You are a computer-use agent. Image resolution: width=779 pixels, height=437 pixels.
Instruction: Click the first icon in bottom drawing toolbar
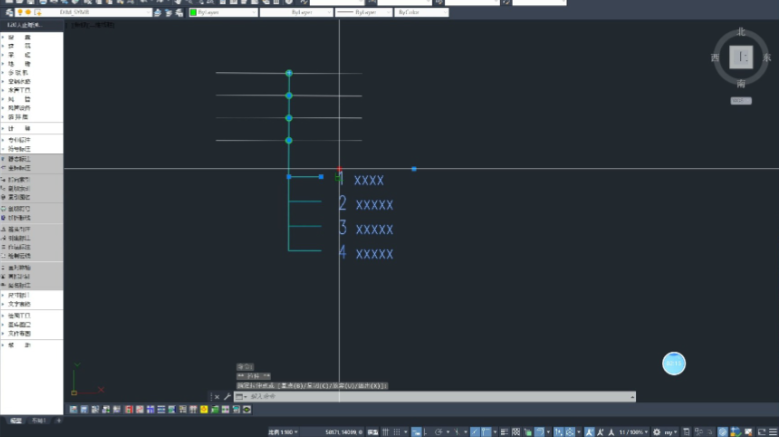[73, 409]
